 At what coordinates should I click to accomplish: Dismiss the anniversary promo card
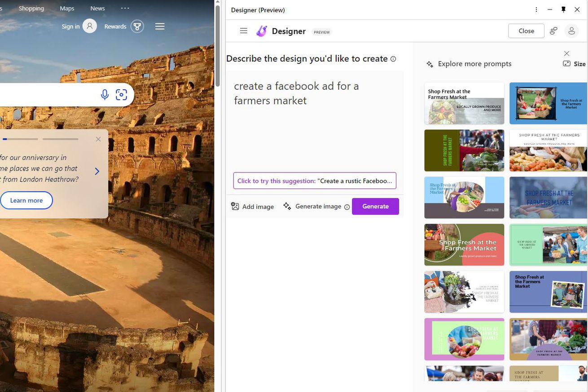click(x=98, y=139)
